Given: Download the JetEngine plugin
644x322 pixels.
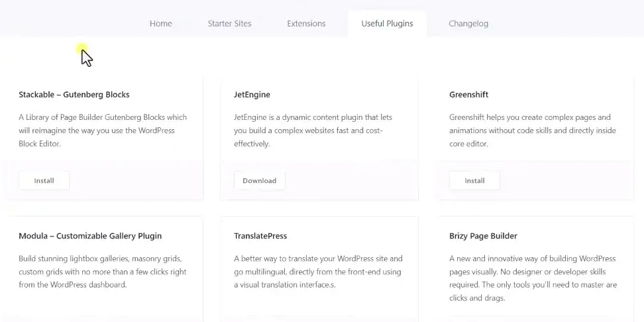Looking at the screenshot, I should 260,181.
